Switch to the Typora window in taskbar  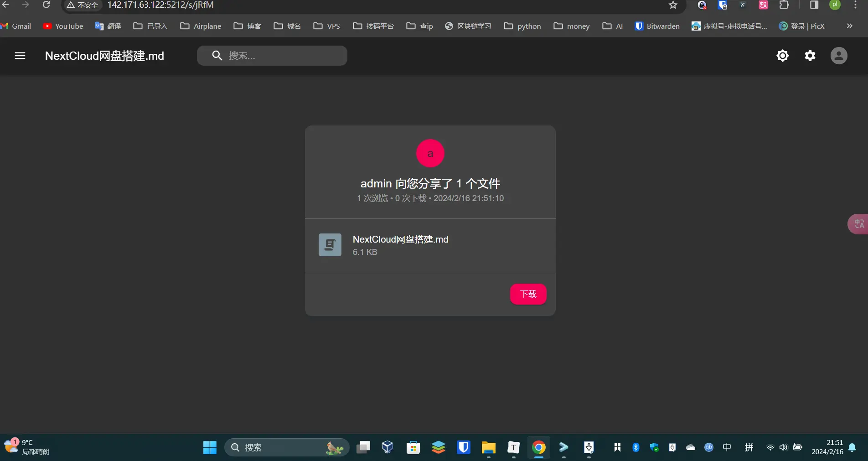coord(513,447)
